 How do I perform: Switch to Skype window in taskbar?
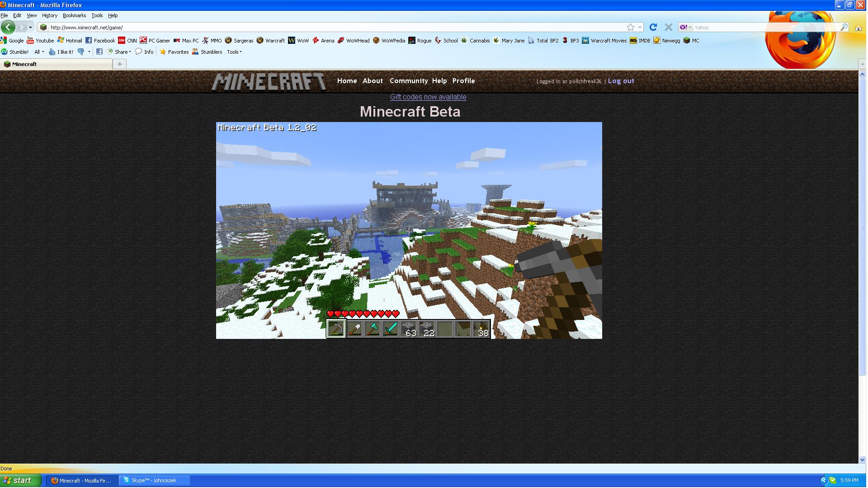click(154, 480)
